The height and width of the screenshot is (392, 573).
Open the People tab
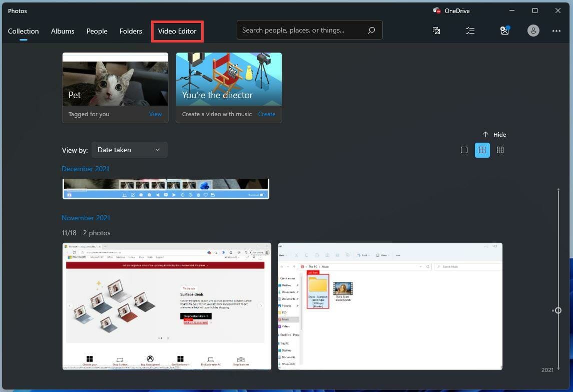click(x=97, y=31)
